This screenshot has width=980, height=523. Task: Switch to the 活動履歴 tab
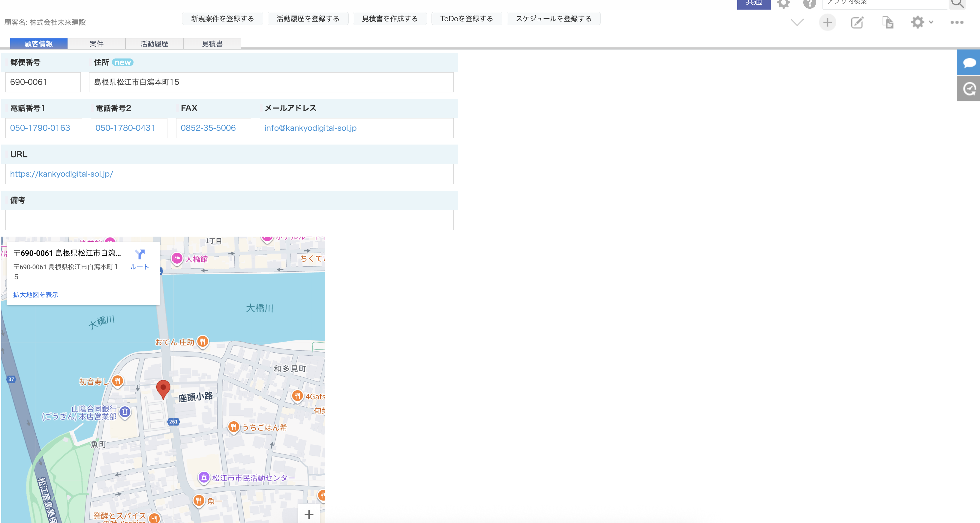pos(155,44)
